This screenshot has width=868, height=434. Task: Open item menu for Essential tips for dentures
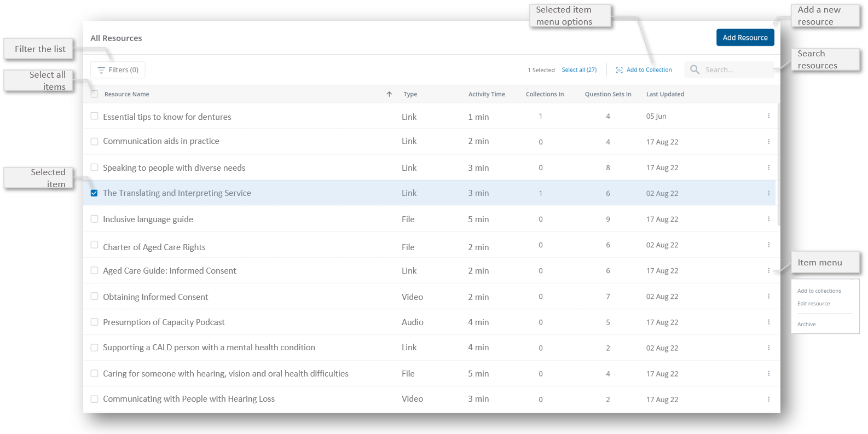point(768,116)
